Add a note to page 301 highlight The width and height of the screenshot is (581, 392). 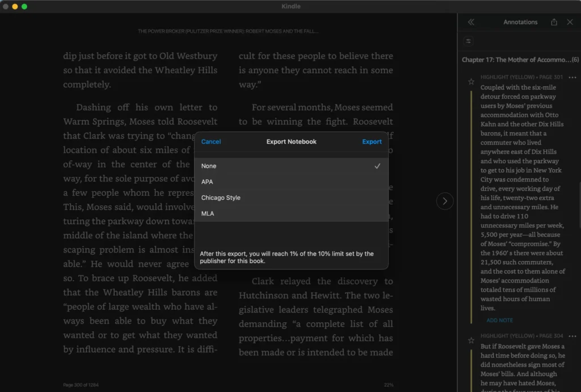[499, 320]
